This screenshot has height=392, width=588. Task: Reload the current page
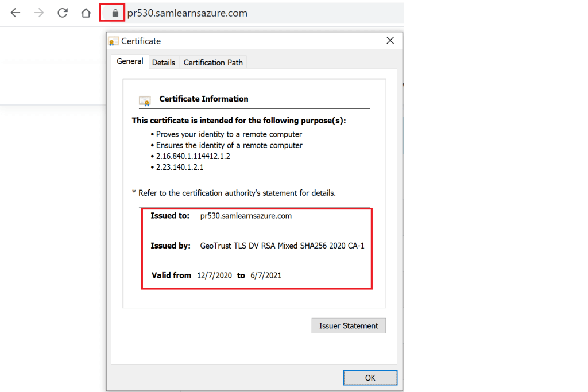pos(63,13)
